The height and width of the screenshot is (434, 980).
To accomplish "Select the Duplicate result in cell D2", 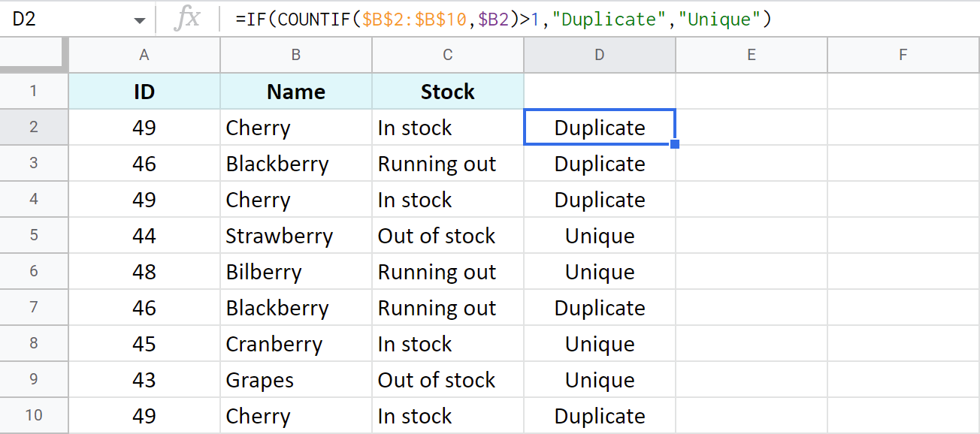I will click(x=599, y=127).
